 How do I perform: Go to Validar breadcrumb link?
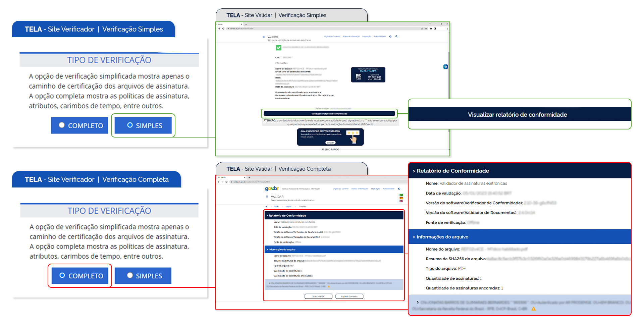[277, 207]
